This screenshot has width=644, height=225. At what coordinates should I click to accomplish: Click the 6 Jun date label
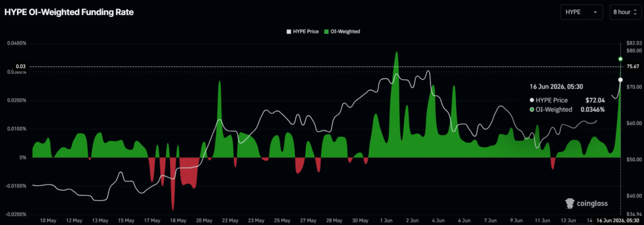464,221
